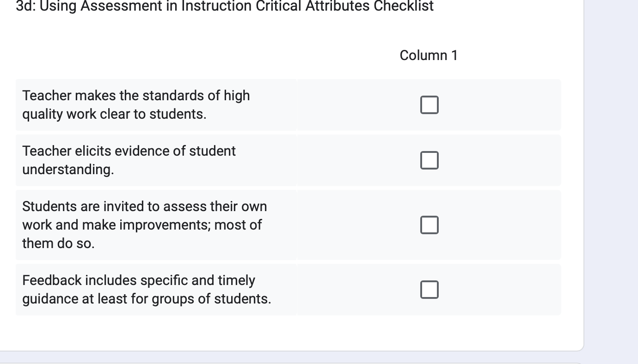This screenshot has height=364, width=638.
Task: Click the text 'them do so.'
Action: pos(58,243)
